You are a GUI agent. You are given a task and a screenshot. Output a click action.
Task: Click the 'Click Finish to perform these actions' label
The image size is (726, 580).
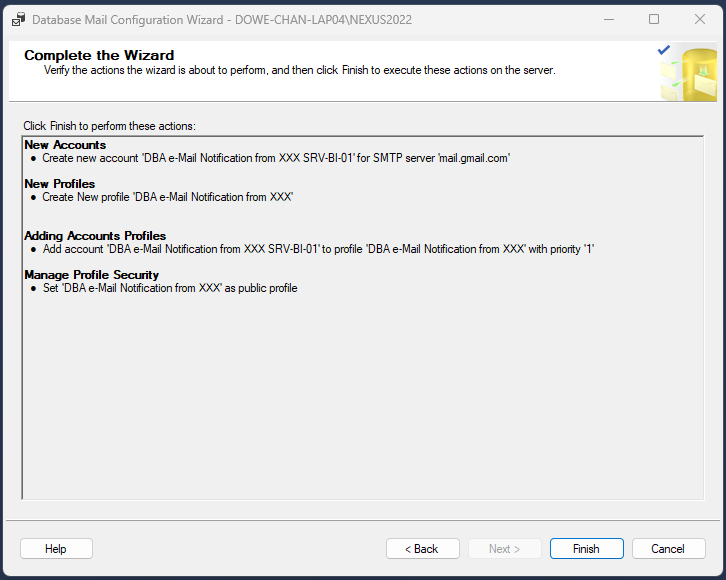(x=110, y=126)
